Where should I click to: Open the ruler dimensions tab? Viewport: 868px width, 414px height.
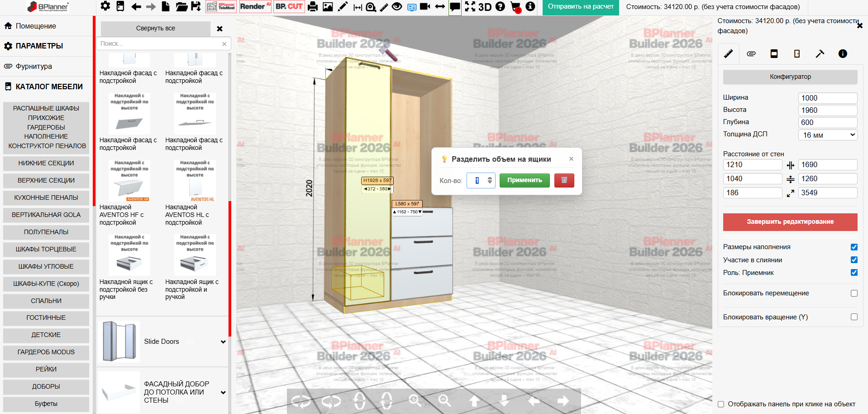point(728,54)
